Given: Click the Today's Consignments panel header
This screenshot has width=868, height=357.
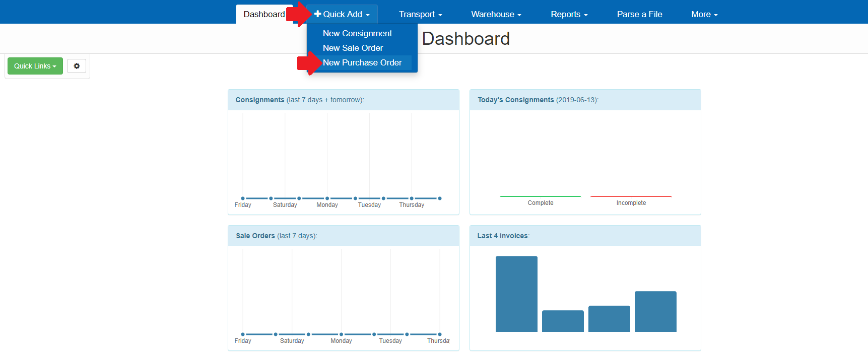Looking at the screenshot, I should pyautogui.click(x=585, y=100).
